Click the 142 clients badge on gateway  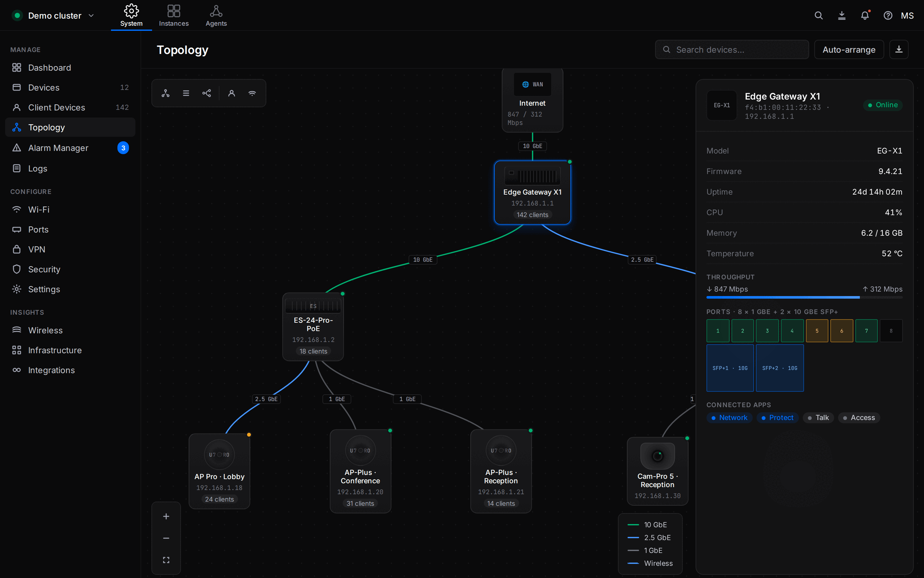click(532, 215)
